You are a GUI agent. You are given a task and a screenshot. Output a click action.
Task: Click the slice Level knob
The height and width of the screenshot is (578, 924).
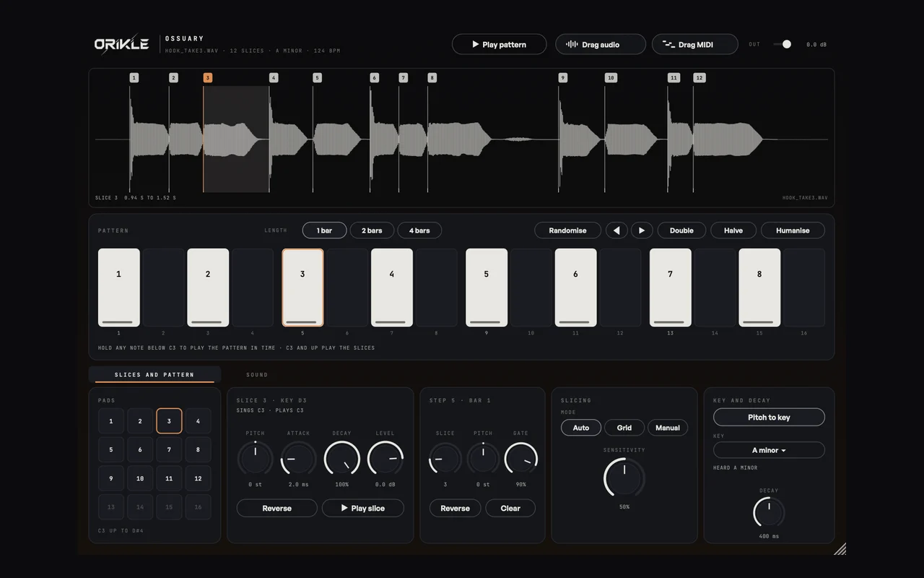tap(385, 458)
